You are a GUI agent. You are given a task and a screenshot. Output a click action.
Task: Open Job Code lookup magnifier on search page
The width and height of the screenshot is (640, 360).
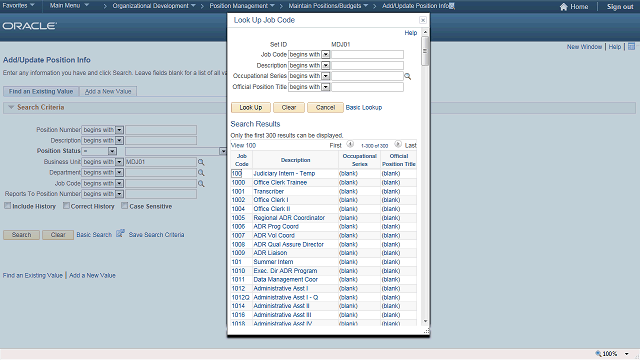pos(201,184)
